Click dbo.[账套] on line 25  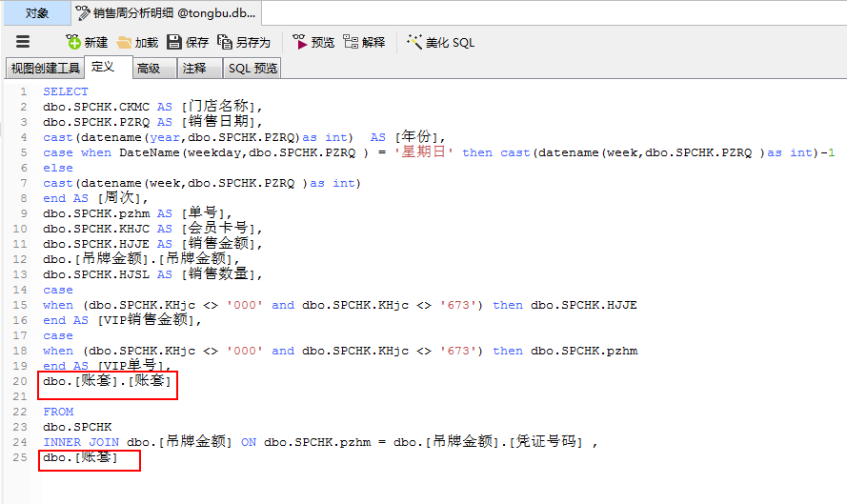[80, 457]
